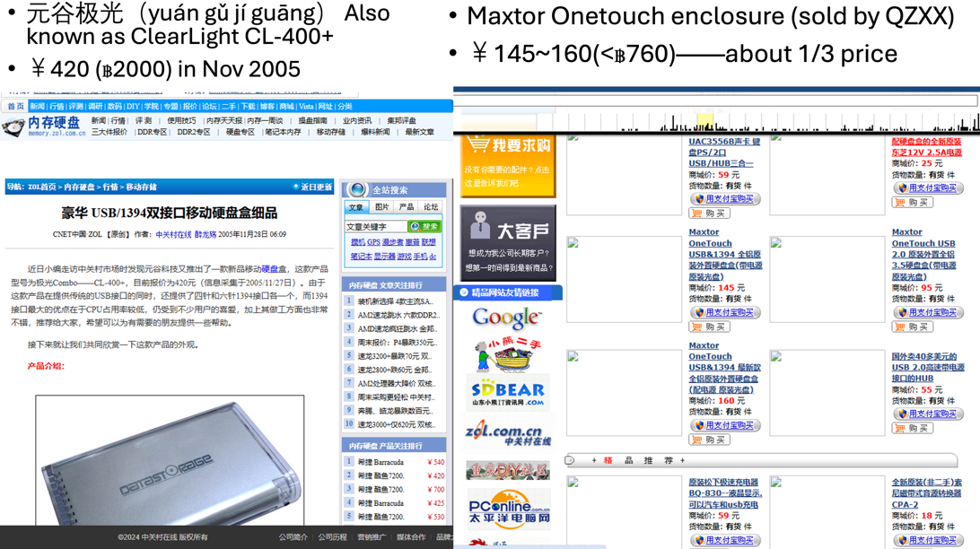Open the 大客户 business customer banner

click(507, 241)
